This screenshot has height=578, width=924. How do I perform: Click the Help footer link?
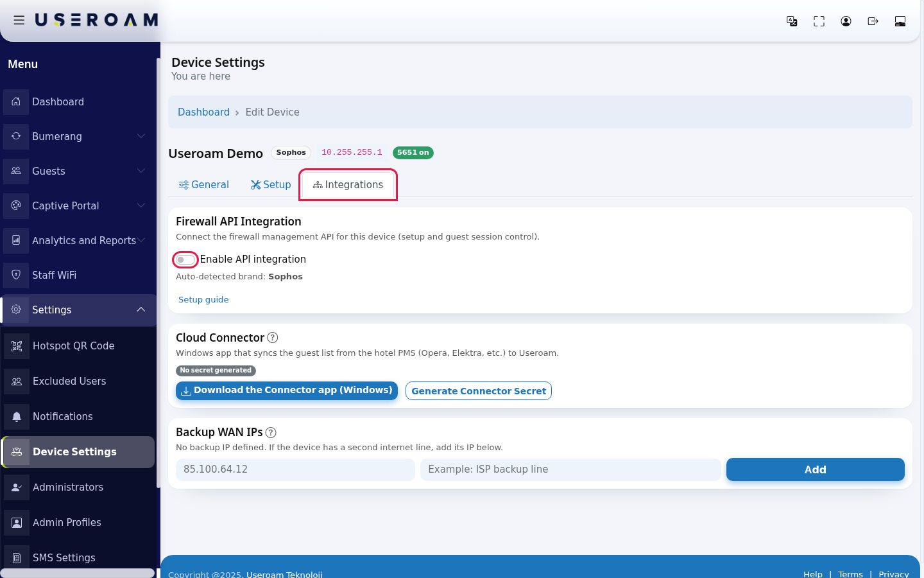tap(813, 574)
